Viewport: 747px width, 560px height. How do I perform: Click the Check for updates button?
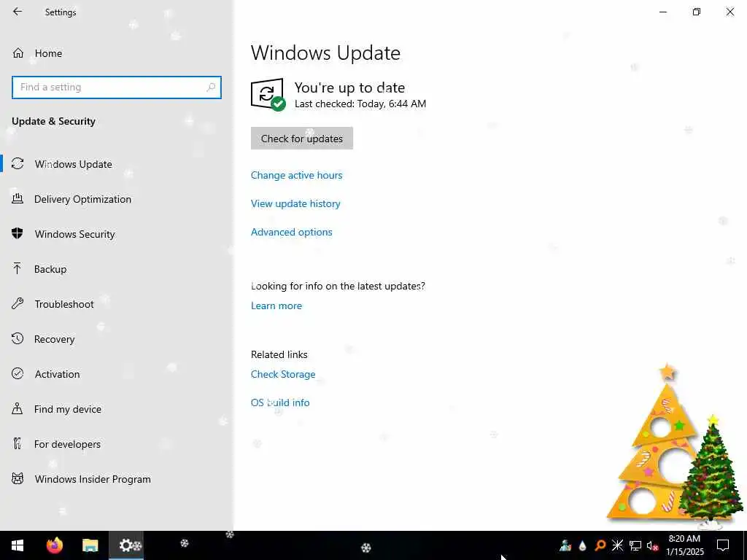point(302,139)
